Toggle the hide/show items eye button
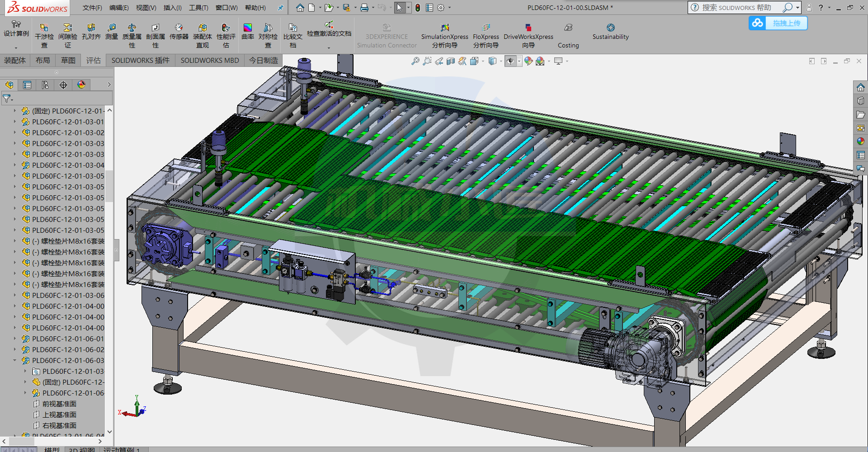 pyautogui.click(x=510, y=61)
